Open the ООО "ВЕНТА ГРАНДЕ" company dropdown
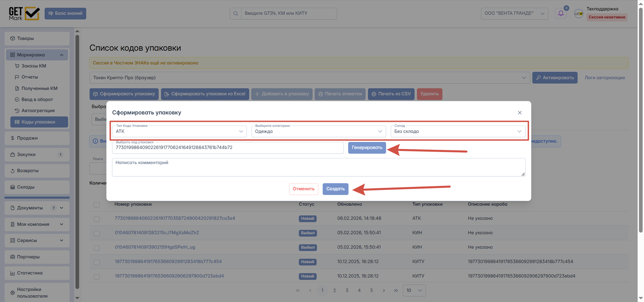Image resolution: width=644 pixels, height=302 pixels. point(515,13)
